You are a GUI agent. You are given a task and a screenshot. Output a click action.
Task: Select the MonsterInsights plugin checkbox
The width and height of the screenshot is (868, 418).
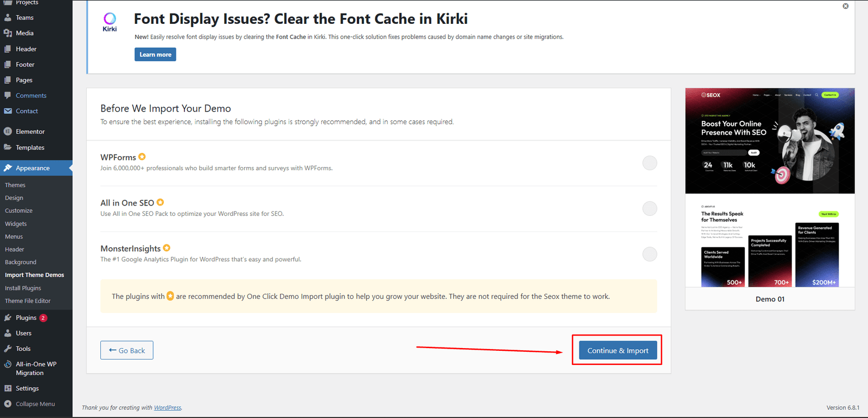click(x=649, y=254)
